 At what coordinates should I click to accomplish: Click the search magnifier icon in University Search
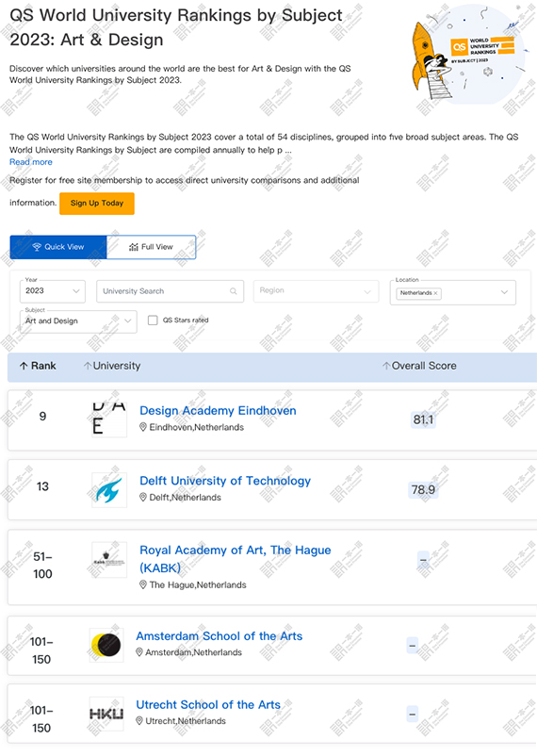point(234,291)
